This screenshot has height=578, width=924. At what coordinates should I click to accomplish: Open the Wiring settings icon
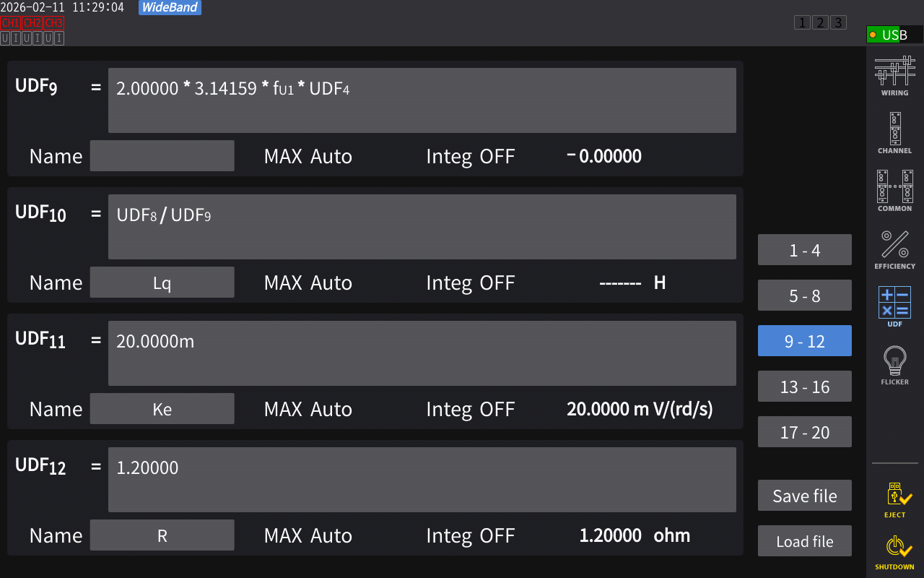click(894, 75)
